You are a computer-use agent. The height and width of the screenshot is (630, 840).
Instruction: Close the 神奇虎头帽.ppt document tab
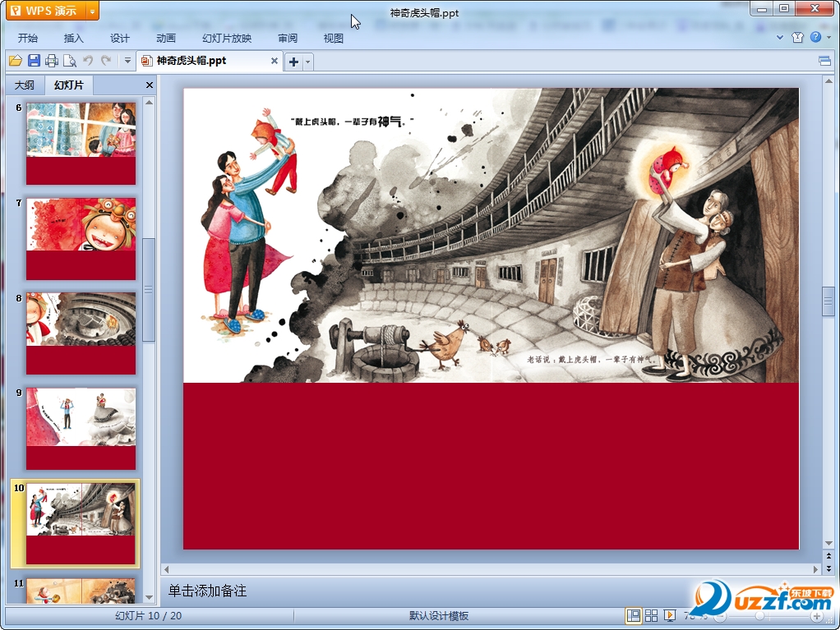(x=275, y=61)
